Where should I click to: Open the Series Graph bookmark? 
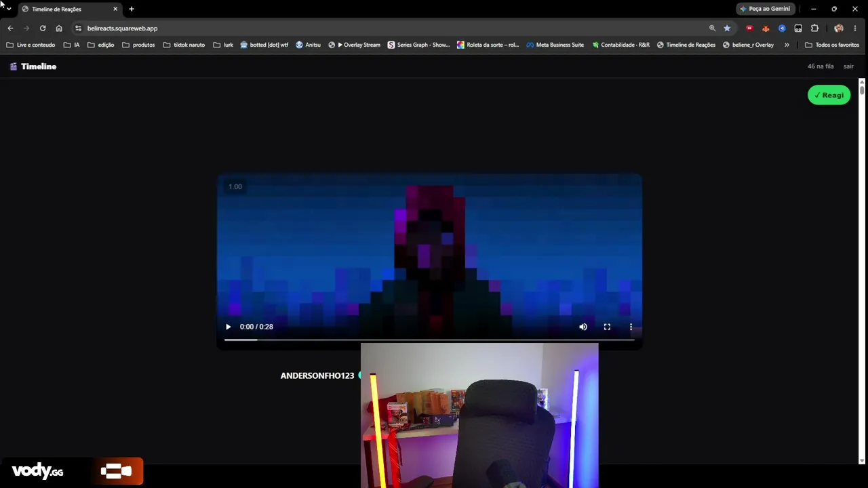418,45
